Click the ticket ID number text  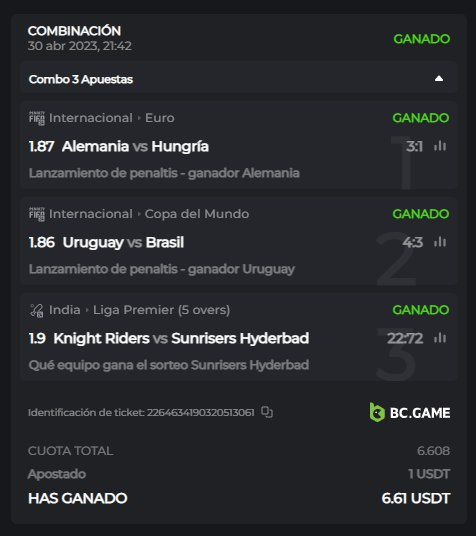201,413
